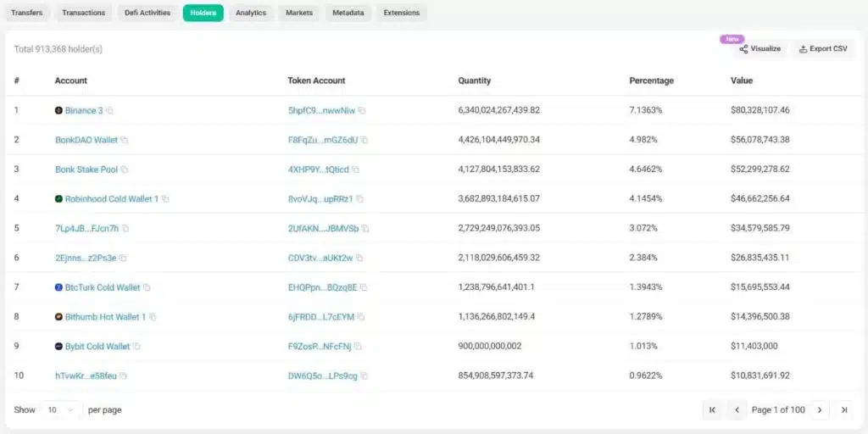The width and height of the screenshot is (868, 434).
Task: Select the Holders tab
Action: pyautogui.click(x=203, y=13)
